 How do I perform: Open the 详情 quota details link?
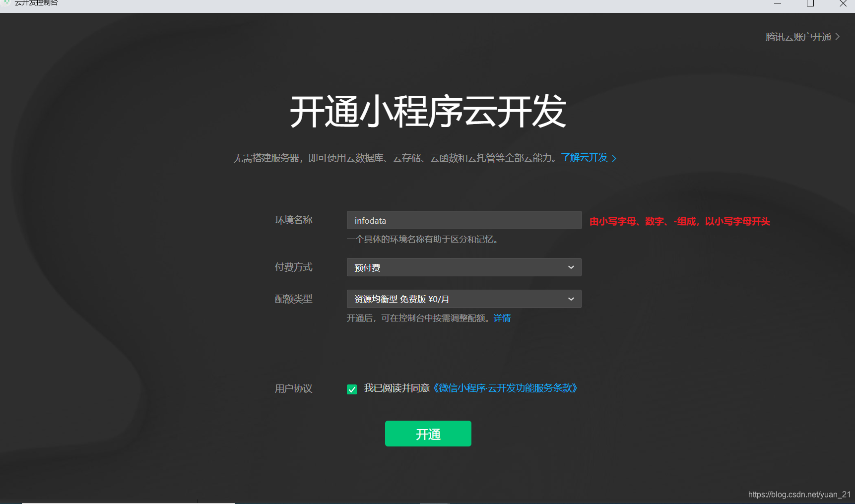click(502, 318)
